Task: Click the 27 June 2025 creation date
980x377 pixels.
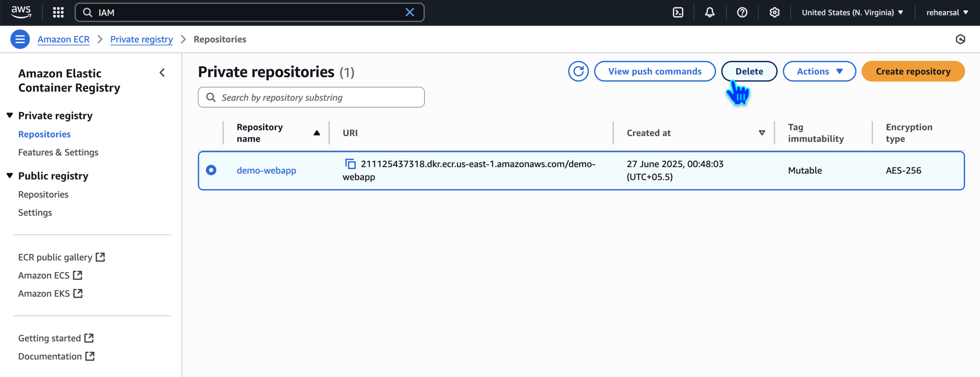Action: point(675,170)
